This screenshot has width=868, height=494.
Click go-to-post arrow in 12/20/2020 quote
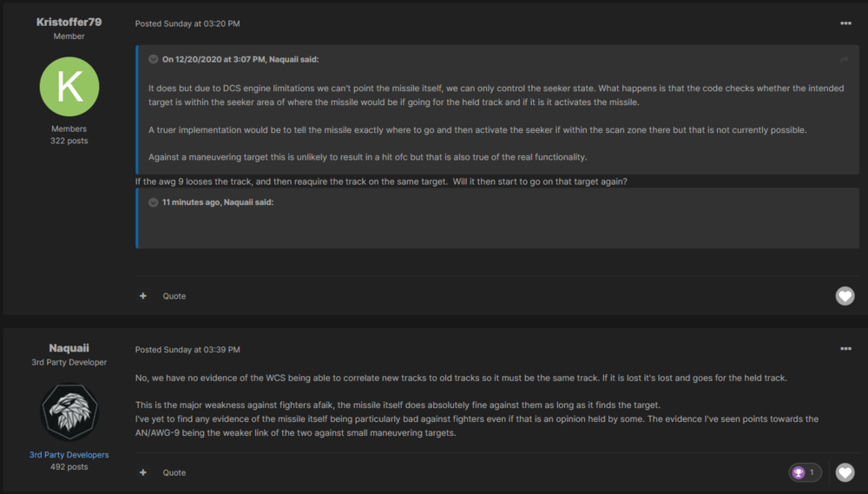click(844, 59)
